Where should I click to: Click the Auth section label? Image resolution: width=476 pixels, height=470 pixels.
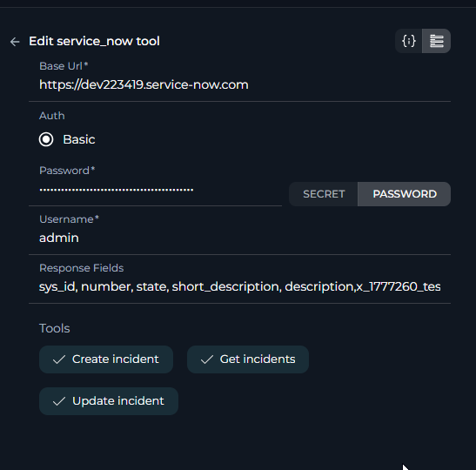pyautogui.click(x=52, y=116)
